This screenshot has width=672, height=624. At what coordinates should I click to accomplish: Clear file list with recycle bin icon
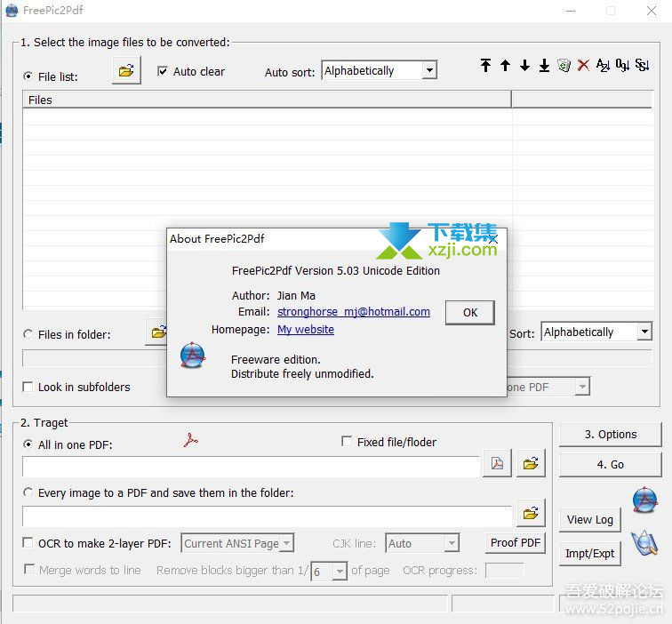[564, 65]
